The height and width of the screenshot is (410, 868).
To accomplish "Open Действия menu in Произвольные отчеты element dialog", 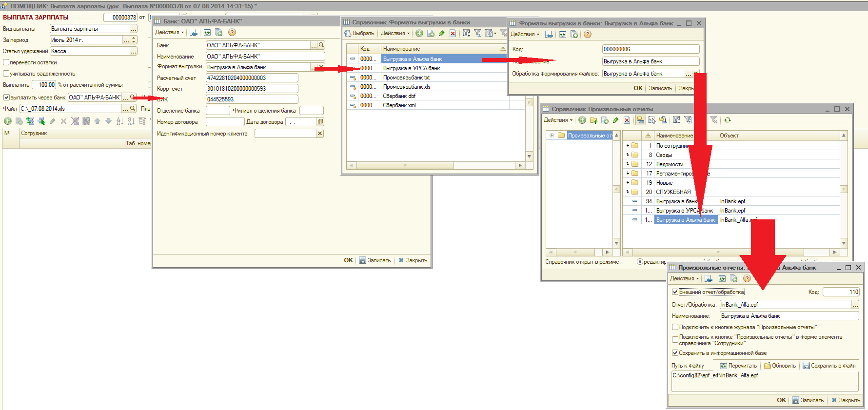I will click(x=685, y=278).
